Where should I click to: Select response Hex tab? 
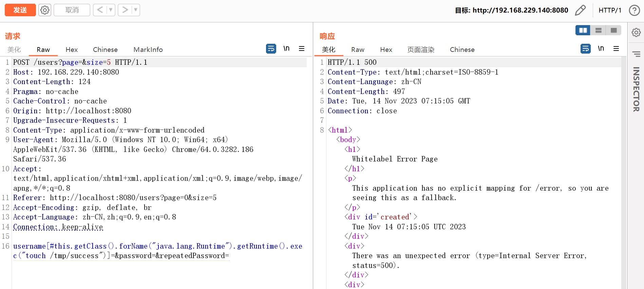[x=386, y=50]
